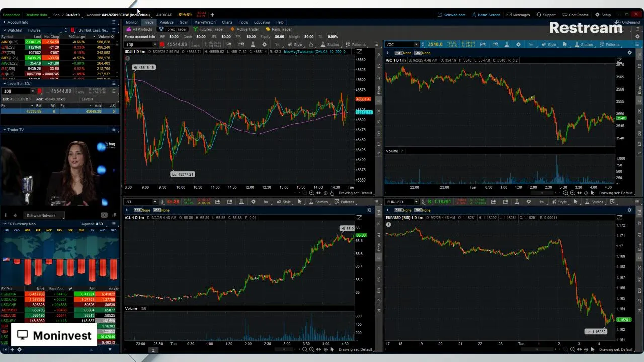The height and width of the screenshot is (362, 644).
Task: Open the gear icon in /CL position row
Action: (x=369, y=210)
